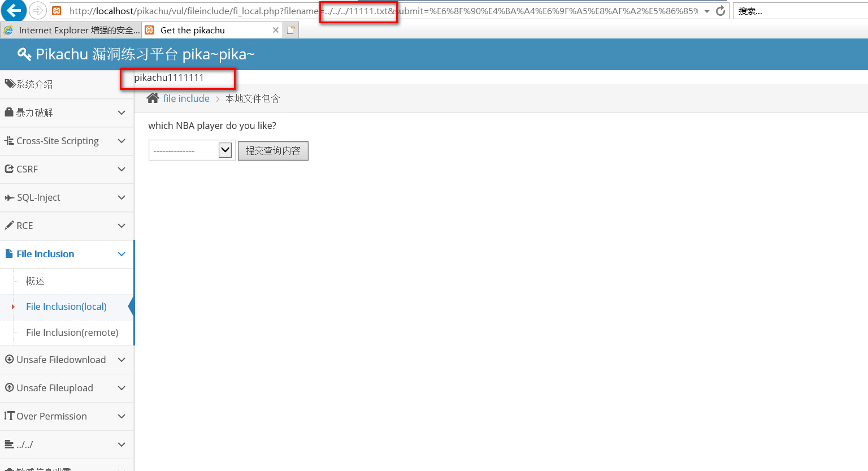Open a new browser tab

coord(290,30)
